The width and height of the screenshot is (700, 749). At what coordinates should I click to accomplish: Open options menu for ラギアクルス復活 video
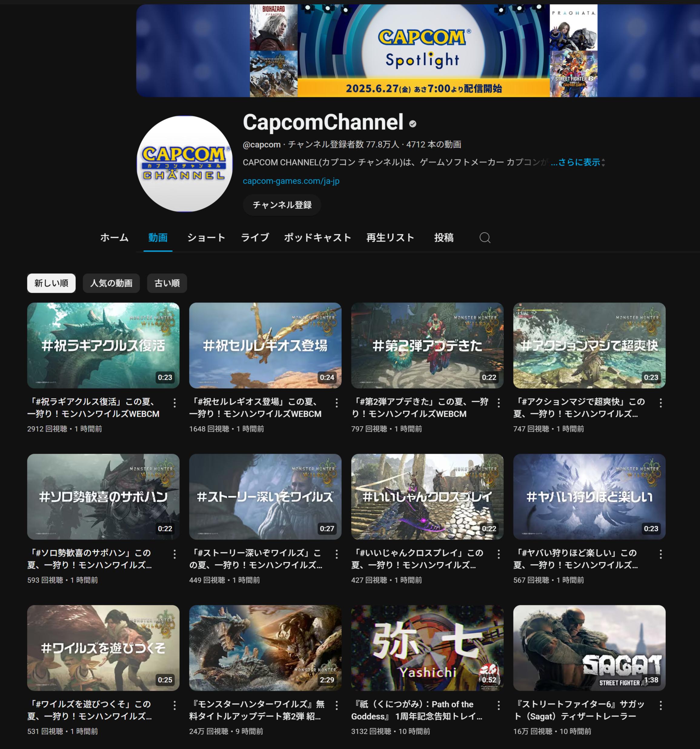[x=174, y=403]
